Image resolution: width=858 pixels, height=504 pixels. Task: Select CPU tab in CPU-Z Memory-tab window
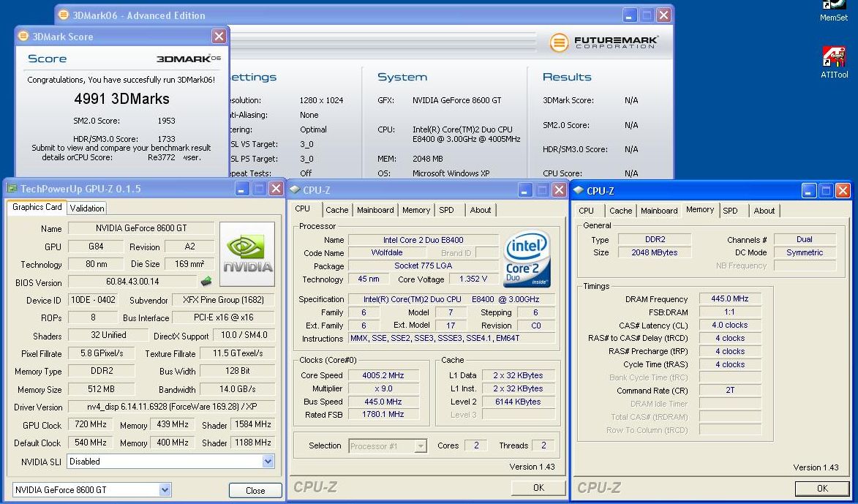[x=586, y=210]
